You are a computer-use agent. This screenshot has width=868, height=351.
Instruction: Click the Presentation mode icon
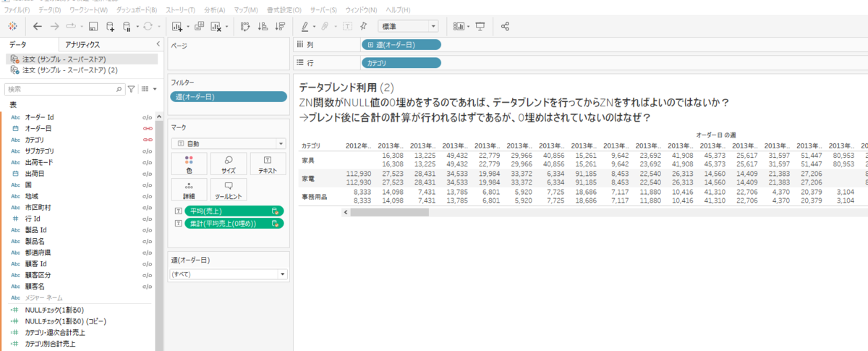point(480,26)
